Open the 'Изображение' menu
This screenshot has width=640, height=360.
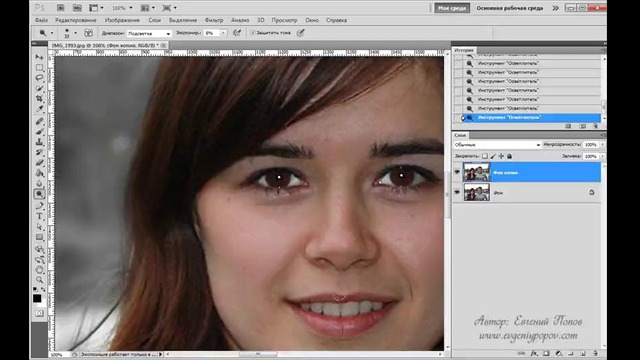[x=122, y=20]
